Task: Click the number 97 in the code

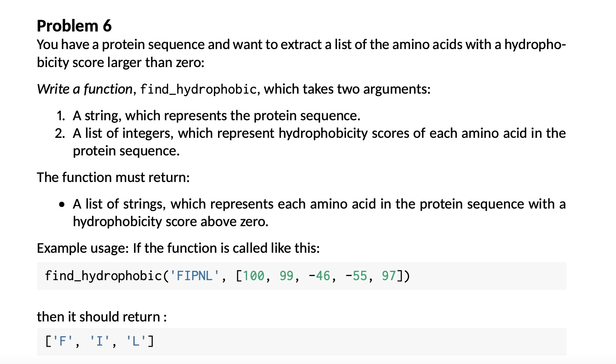Action: (389, 276)
